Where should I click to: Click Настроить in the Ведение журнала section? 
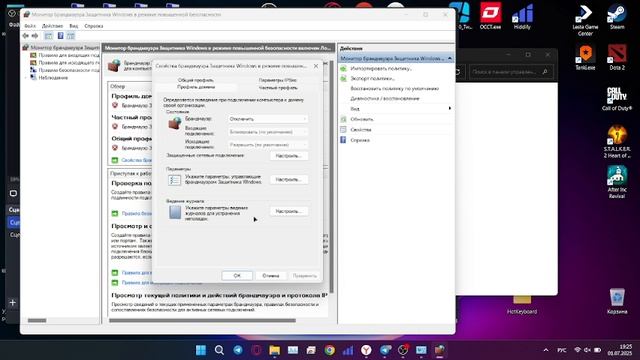click(289, 211)
